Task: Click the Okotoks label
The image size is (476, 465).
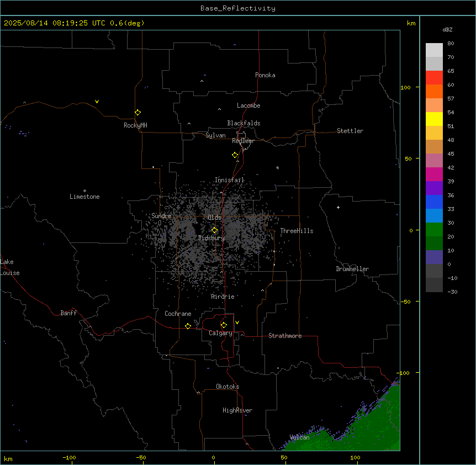Action: [x=228, y=387]
